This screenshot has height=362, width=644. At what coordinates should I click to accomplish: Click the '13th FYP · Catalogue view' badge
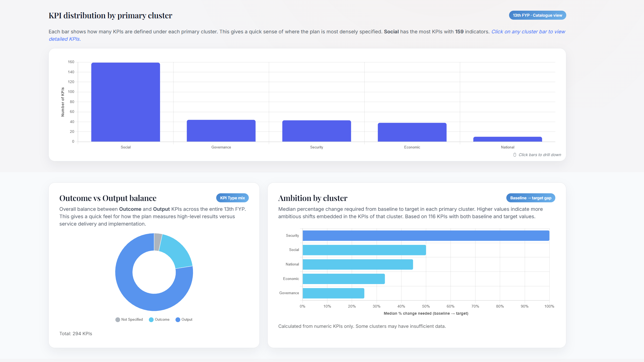[x=537, y=15]
